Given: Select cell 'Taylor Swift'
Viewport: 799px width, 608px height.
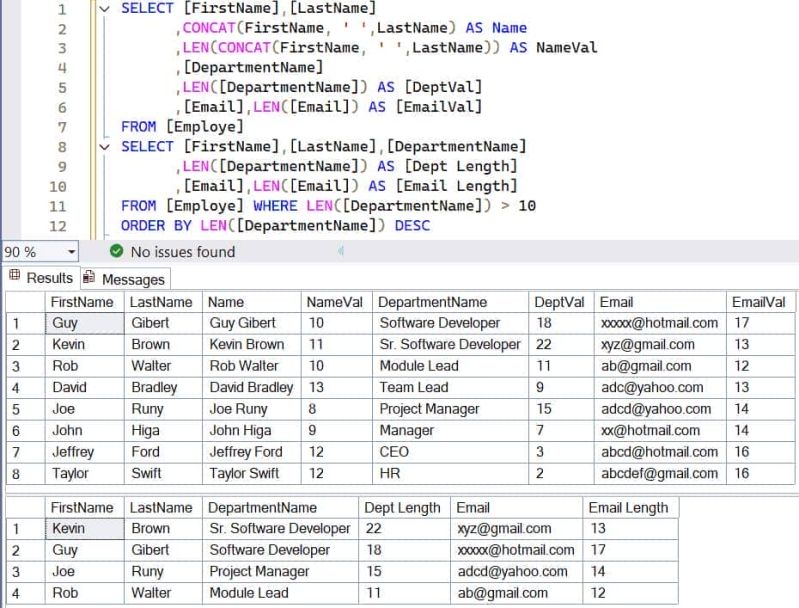Looking at the screenshot, I should point(252,473).
